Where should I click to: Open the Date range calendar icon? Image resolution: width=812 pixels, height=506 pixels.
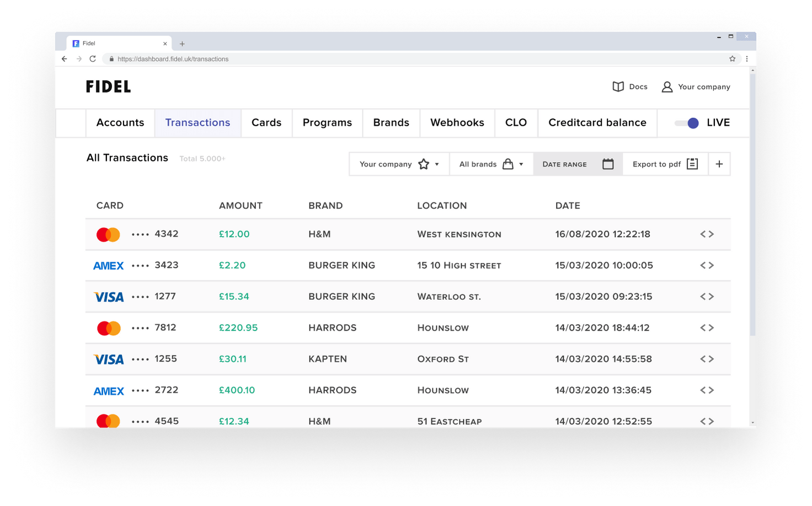click(608, 164)
